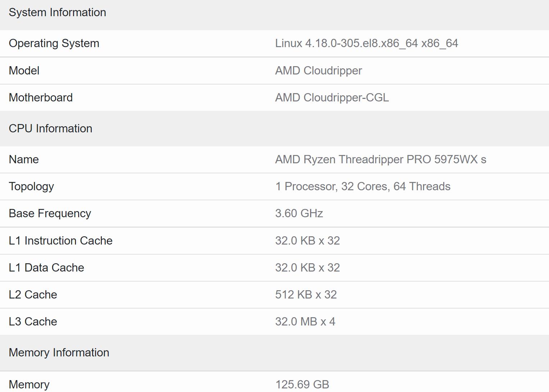Image resolution: width=549 pixels, height=392 pixels.
Task: Click the System Information section header
Action: 58,13
